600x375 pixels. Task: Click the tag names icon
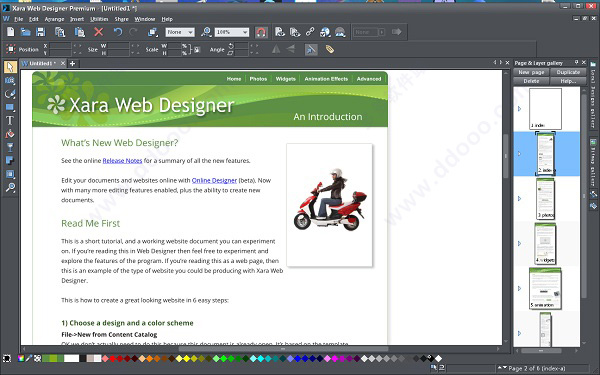click(x=329, y=49)
